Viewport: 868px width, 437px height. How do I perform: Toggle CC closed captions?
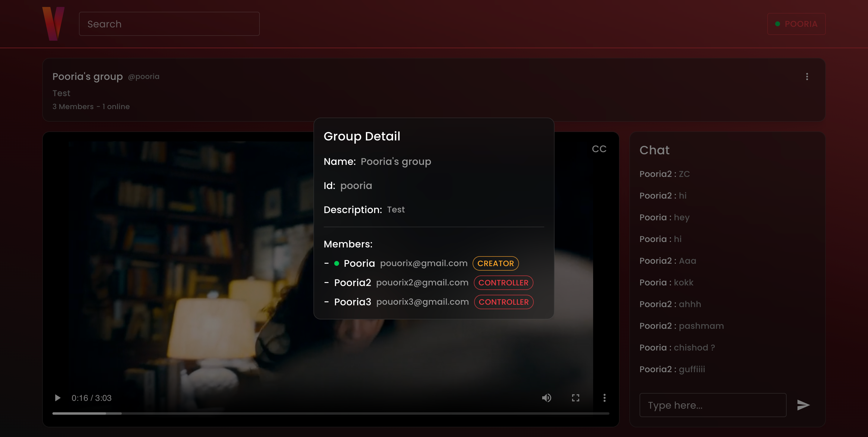[599, 149]
